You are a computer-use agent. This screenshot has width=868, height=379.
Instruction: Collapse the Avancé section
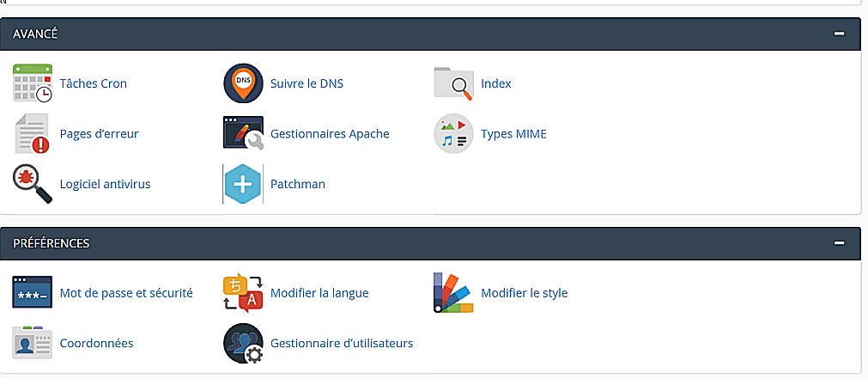[839, 34]
